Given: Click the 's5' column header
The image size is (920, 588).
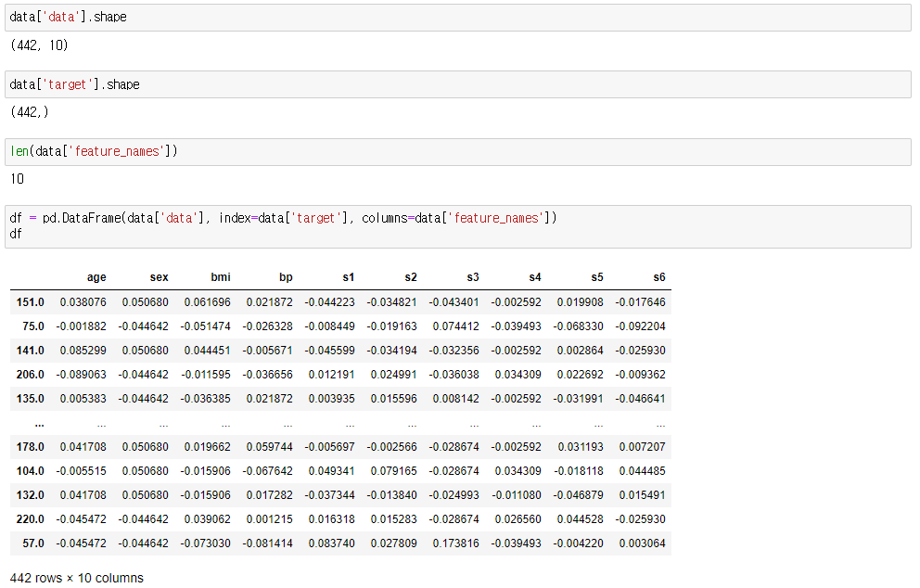Looking at the screenshot, I should point(596,277).
